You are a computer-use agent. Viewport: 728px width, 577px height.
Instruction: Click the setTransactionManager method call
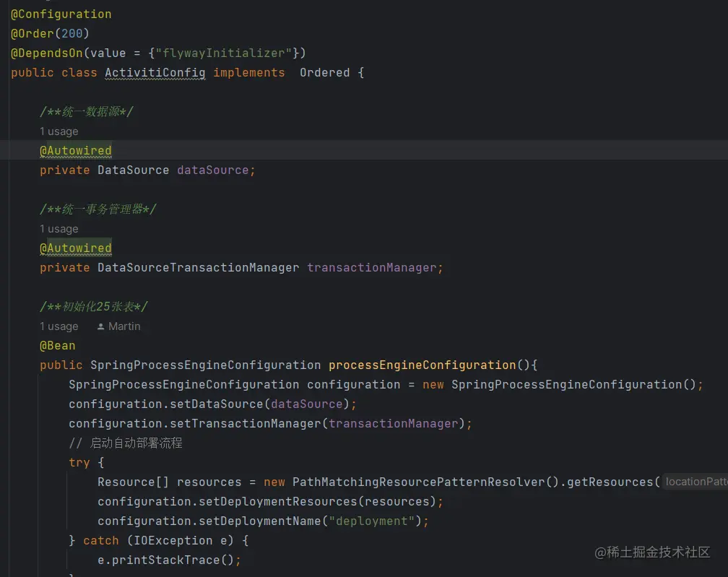click(245, 424)
